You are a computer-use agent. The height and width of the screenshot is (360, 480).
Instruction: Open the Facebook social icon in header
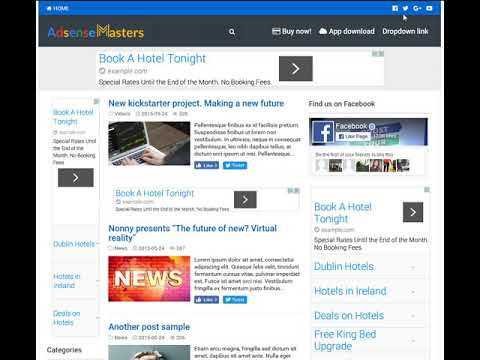pyautogui.click(x=395, y=8)
